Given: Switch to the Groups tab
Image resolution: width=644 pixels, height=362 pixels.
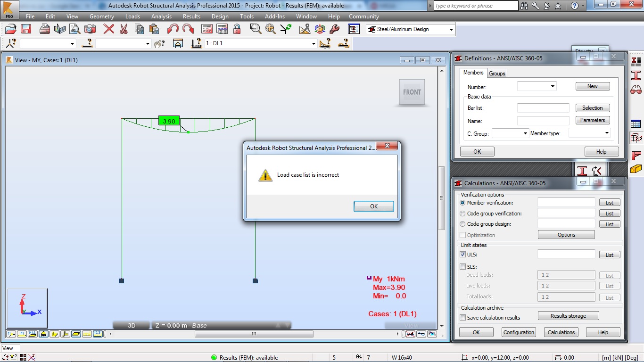Looking at the screenshot, I should 497,74.
